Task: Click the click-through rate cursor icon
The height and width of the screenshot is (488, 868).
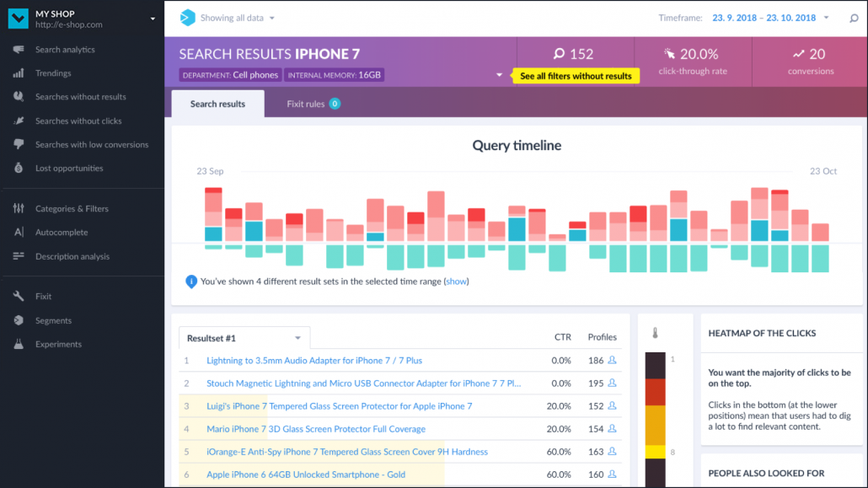Action: coord(670,54)
